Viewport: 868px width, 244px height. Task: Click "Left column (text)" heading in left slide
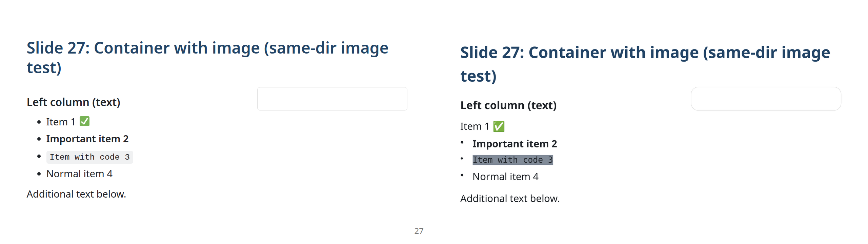coord(74,102)
